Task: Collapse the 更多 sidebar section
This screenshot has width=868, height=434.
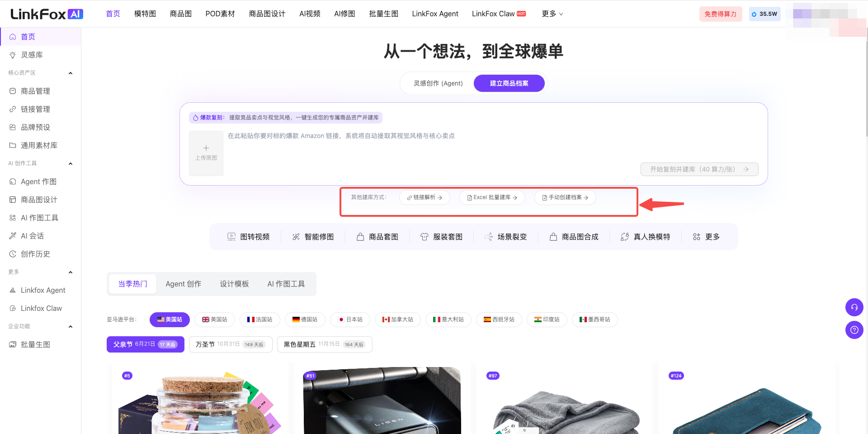Action: click(71, 272)
